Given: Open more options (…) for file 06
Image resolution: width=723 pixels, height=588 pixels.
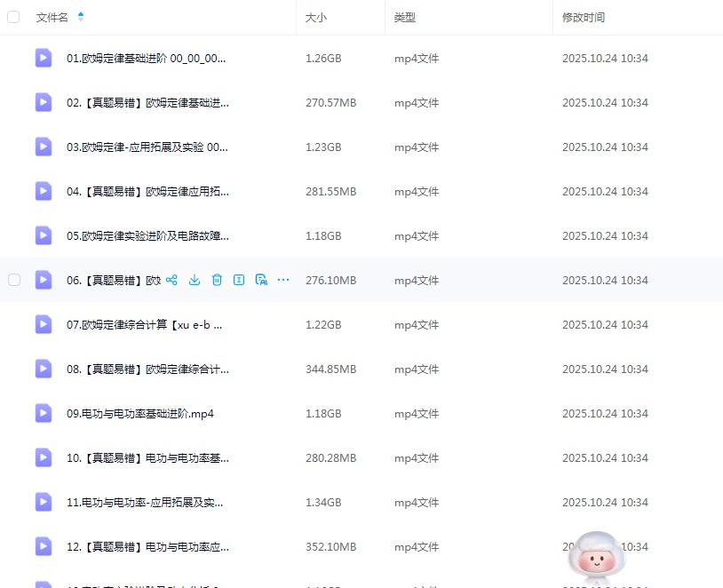Looking at the screenshot, I should pyautogui.click(x=283, y=280).
